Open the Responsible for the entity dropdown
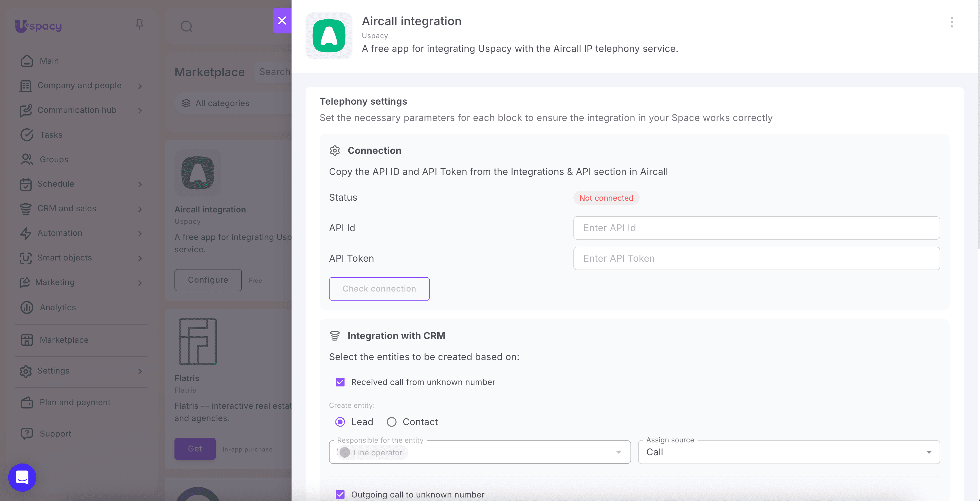Viewport: 980px width, 501px height. coord(480,452)
